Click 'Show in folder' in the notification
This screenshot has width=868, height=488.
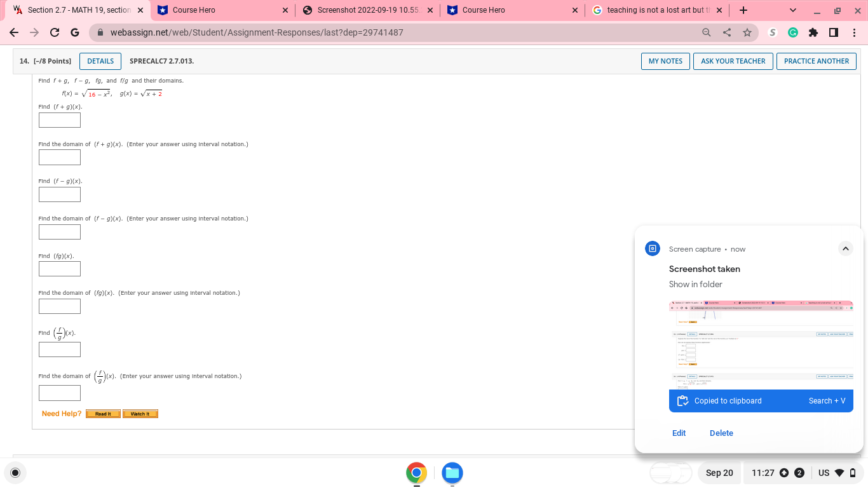point(695,284)
